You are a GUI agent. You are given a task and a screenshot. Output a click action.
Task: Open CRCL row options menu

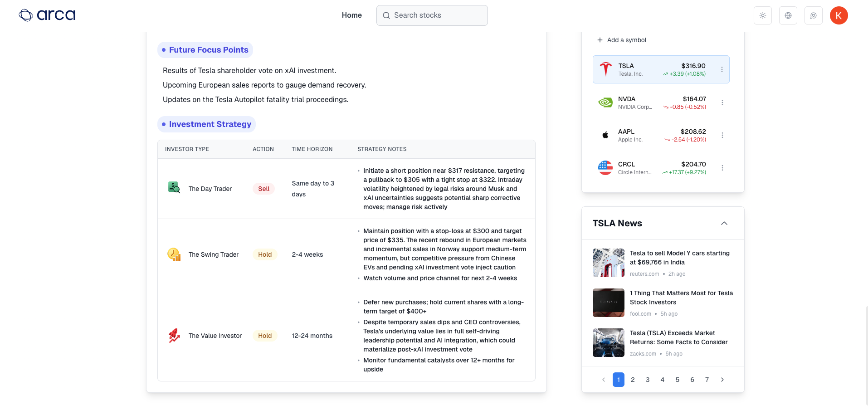click(x=722, y=168)
